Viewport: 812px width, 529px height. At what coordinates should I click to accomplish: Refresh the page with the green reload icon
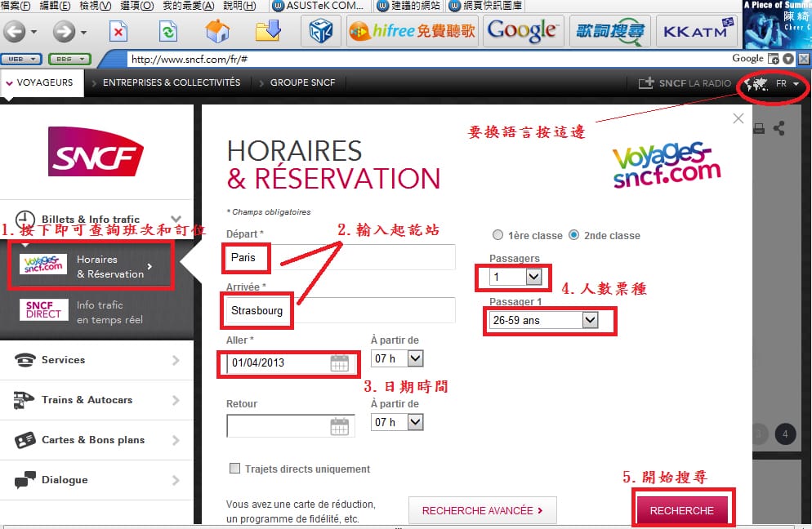(167, 32)
